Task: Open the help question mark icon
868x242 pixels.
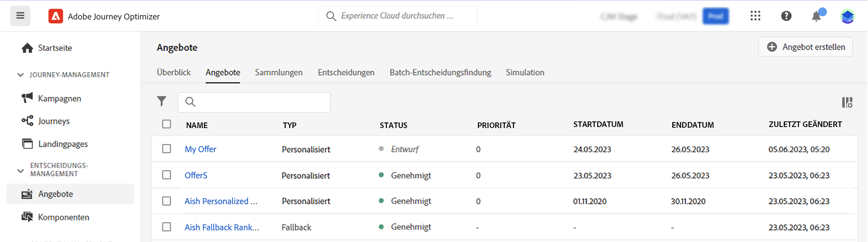Action: (786, 16)
